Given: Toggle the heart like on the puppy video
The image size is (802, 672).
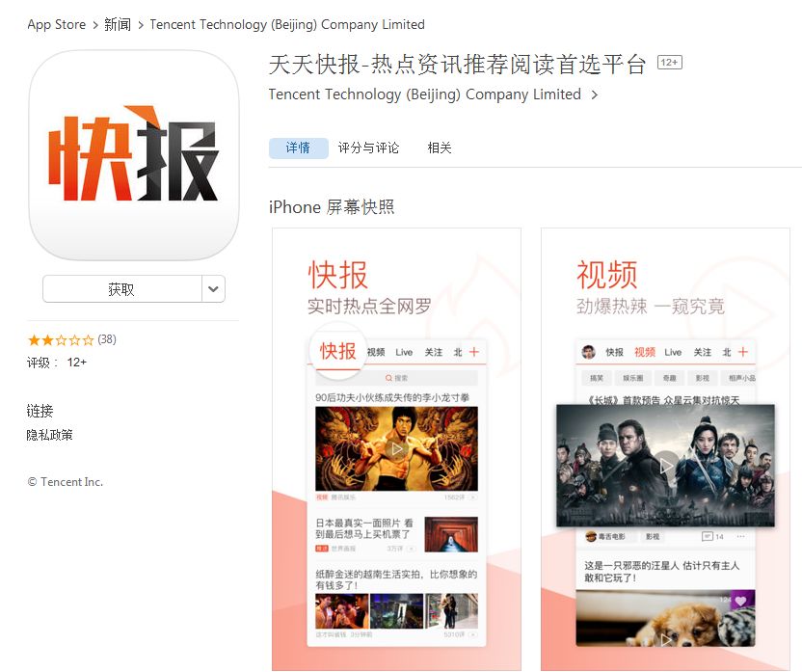Looking at the screenshot, I should (x=739, y=601).
